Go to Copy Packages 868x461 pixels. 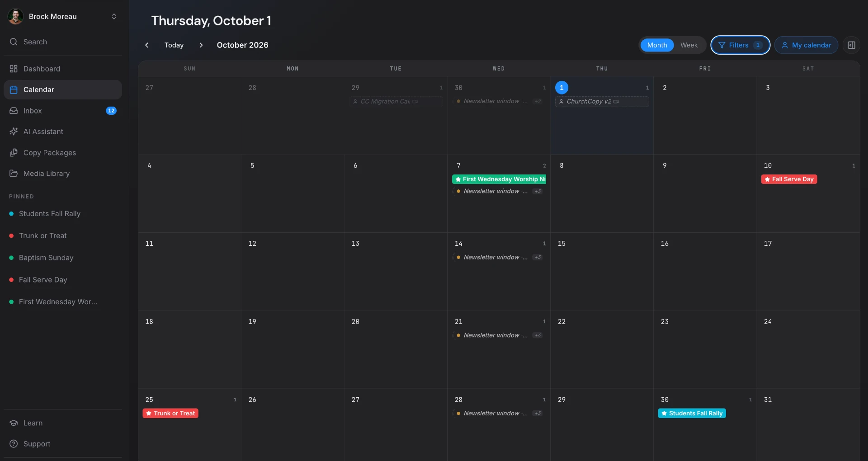63,153
